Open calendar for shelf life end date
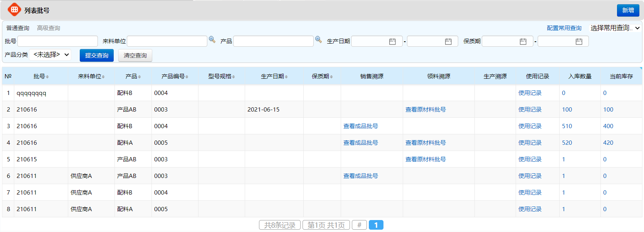The height and width of the screenshot is (232, 644). 579,42
